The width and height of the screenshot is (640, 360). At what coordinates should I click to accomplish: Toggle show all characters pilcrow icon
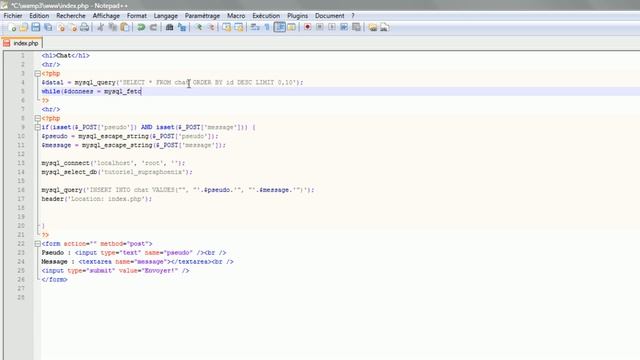(267, 27)
